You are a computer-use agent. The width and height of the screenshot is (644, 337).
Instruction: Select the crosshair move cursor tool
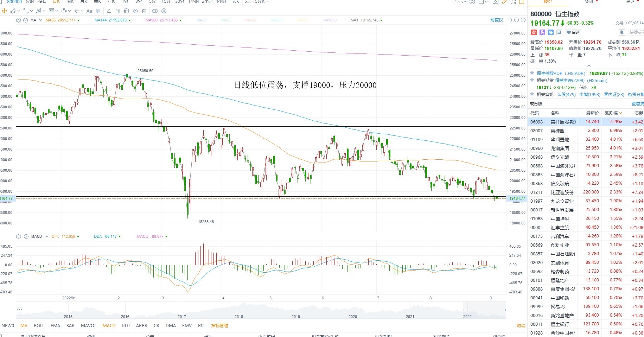(x=4, y=11)
